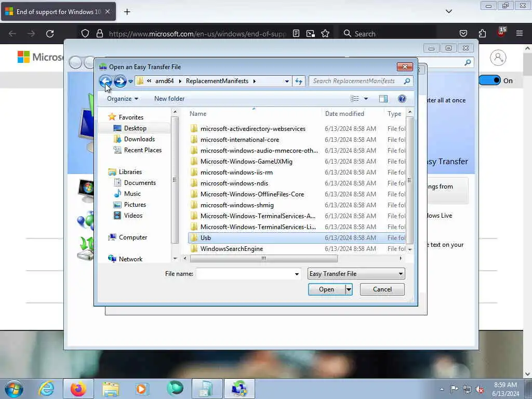532x399 pixels.
Task: Select the microsoft-windows-shmig folder
Action: 237,205
